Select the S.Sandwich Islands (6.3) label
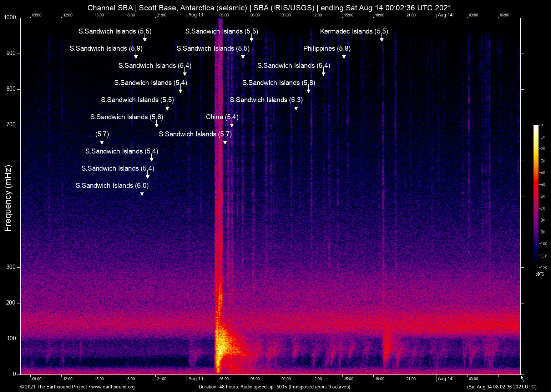Screen dimensions: 551x392 [266, 100]
